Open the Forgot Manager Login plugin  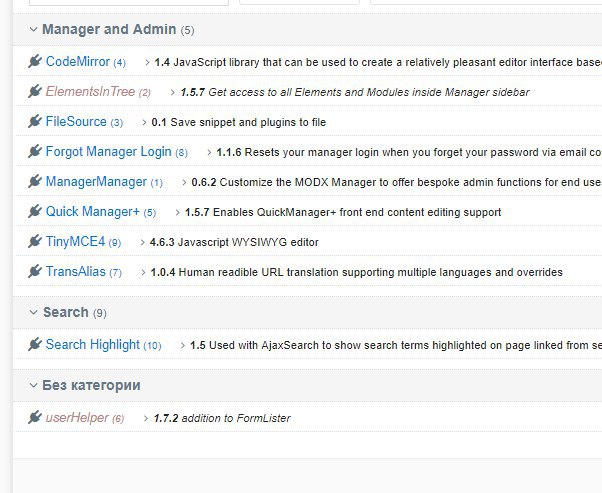pos(108,152)
